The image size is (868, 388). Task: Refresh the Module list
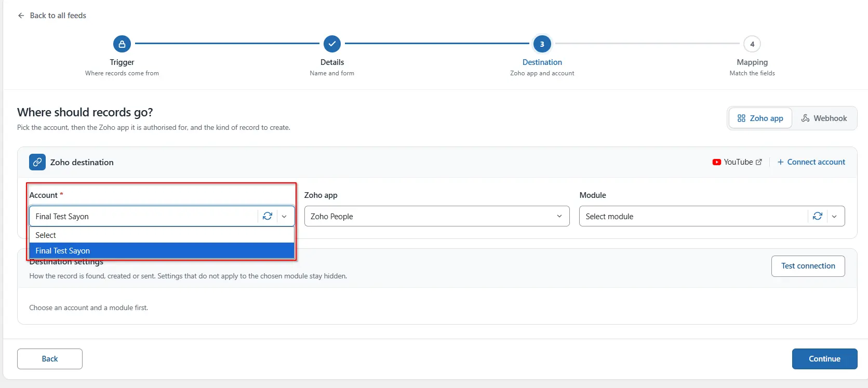(x=817, y=216)
